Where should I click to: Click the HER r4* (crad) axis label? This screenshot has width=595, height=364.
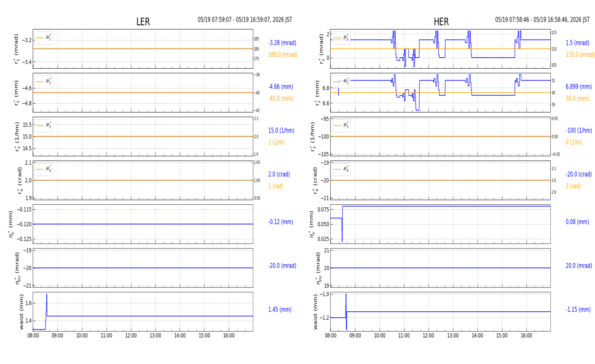[x=315, y=180]
